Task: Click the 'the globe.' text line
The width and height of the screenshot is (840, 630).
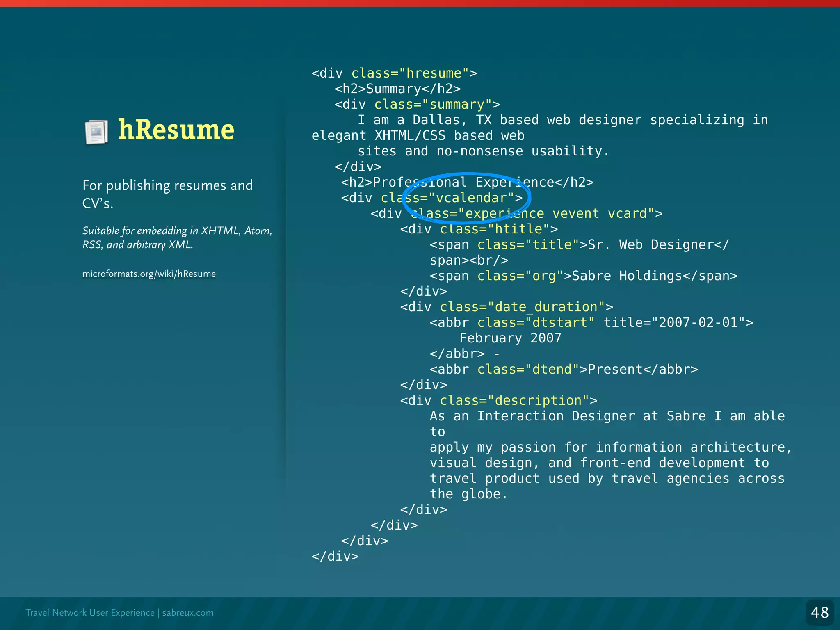Action: 468,494
